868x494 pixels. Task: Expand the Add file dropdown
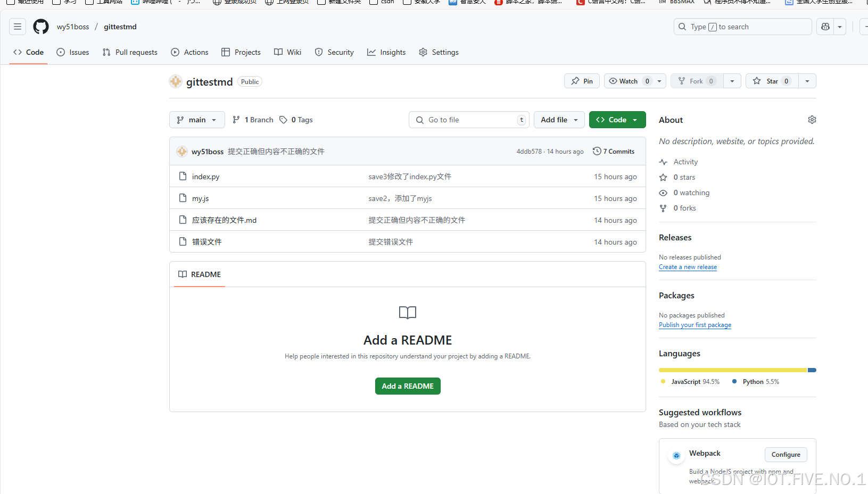558,120
